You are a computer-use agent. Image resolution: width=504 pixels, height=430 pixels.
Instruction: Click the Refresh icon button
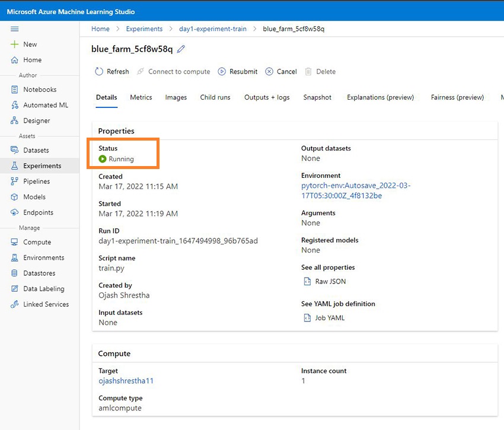[x=100, y=72]
